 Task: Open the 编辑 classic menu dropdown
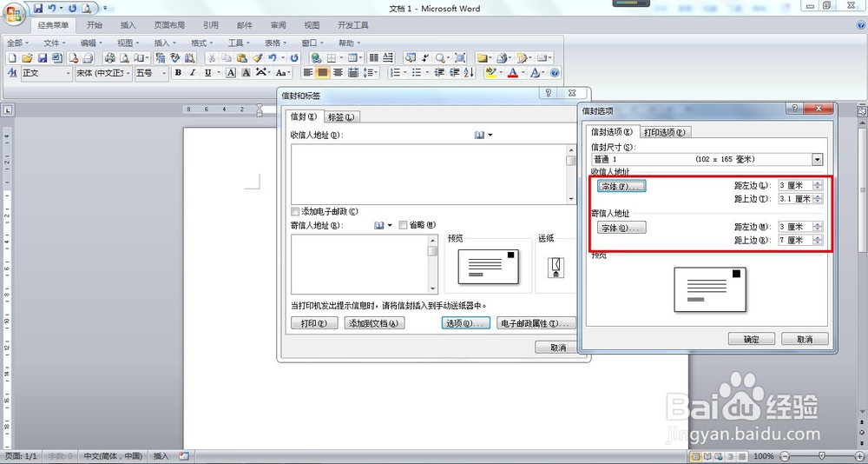click(91, 43)
